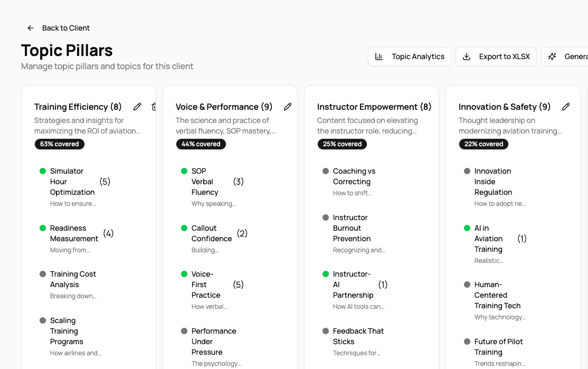Screen dimensions: 588x369
Task: Click count (1) beside Instructor-AI Partnership
Action: point(383,285)
